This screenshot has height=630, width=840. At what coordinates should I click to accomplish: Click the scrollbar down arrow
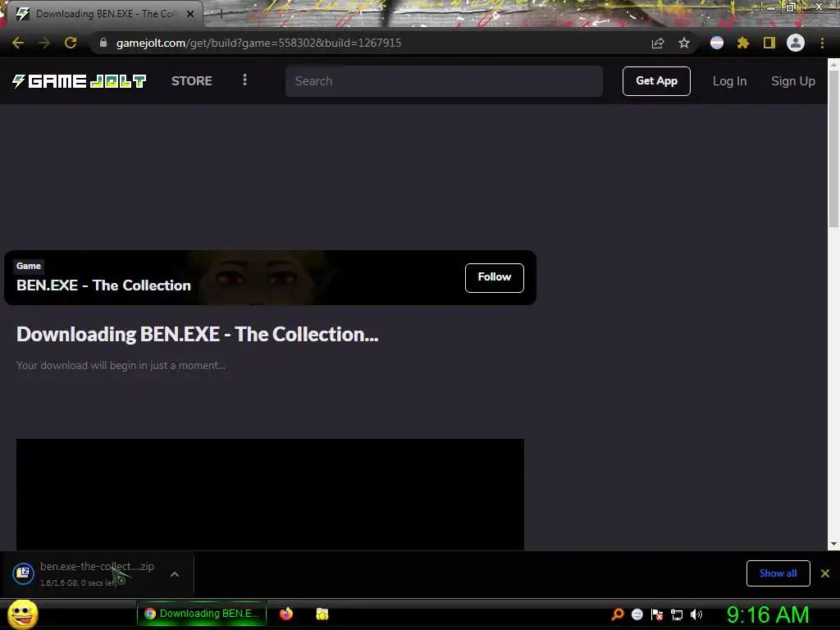pyautogui.click(x=833, y=545)
